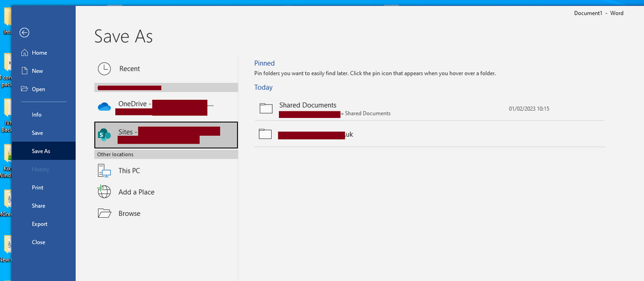
Task: Select the Recent location label
Action: tap(129, 68)
